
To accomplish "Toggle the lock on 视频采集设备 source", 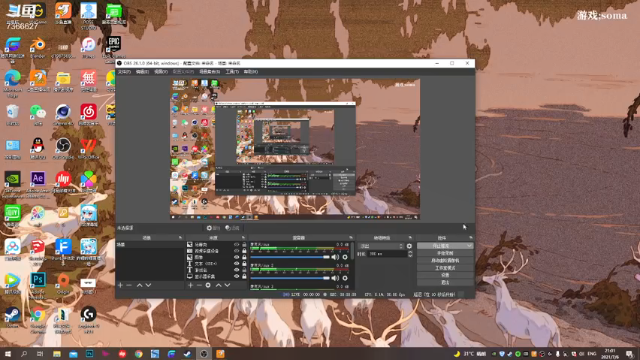I will [x=244, y=251].
